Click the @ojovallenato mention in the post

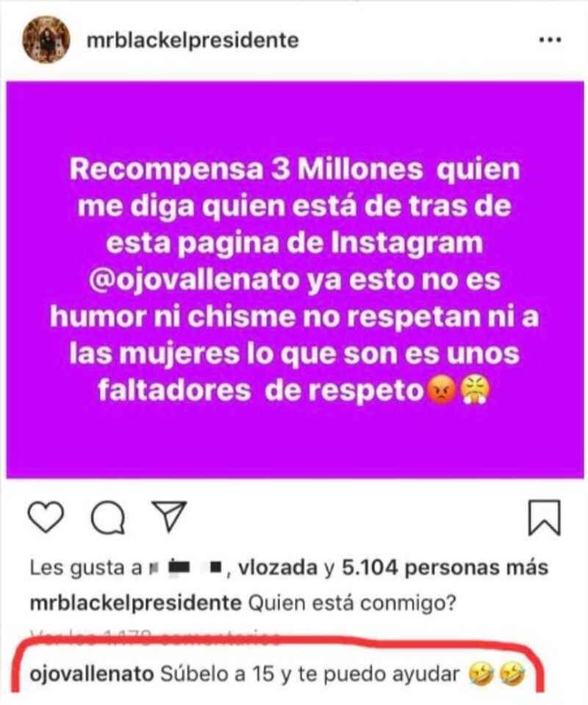(x=194, y=280)
